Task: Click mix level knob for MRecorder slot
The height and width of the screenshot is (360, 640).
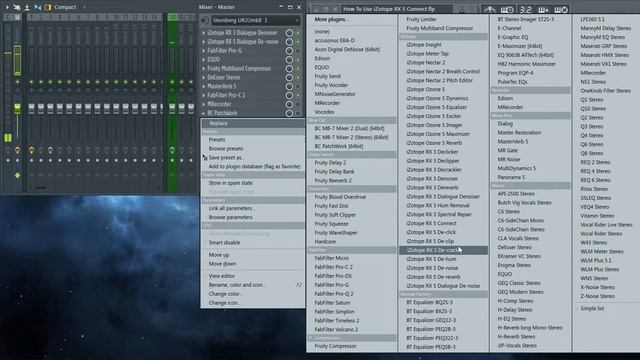Action: point(289,104)
